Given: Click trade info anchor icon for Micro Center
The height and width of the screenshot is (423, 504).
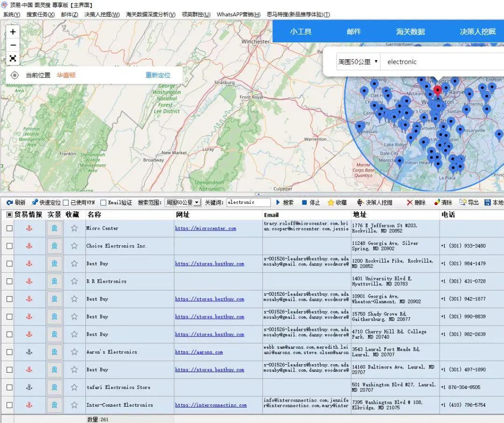Looking at the screenshot, I should 29,228.
